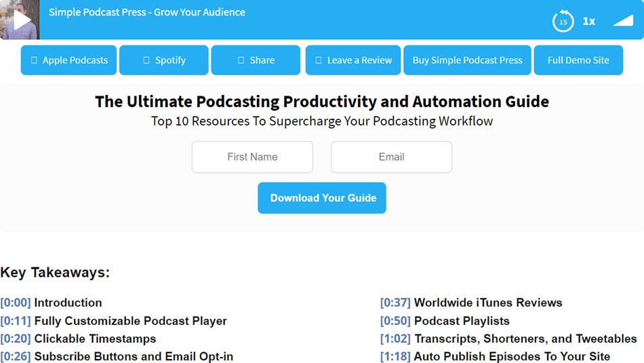
Task: Open the Spotify subscribe button
Action: [164, 60]
